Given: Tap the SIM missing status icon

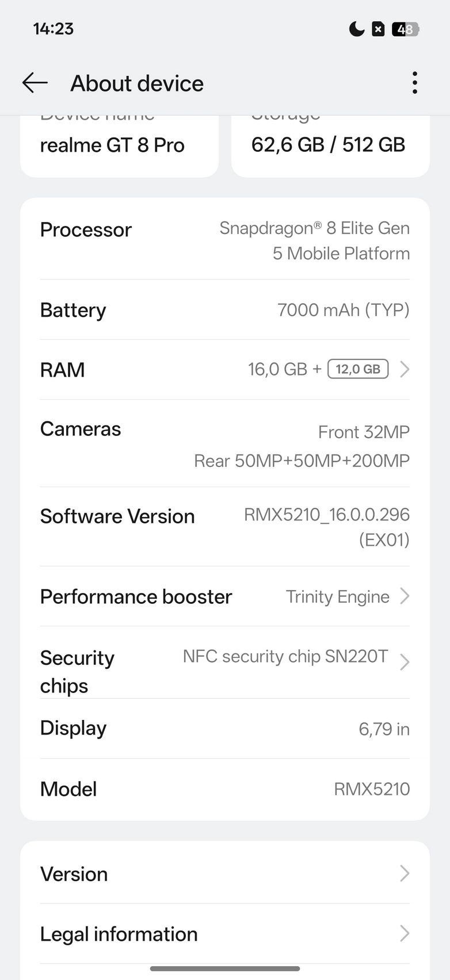Looking at the screenshot, I should [378, 29].
